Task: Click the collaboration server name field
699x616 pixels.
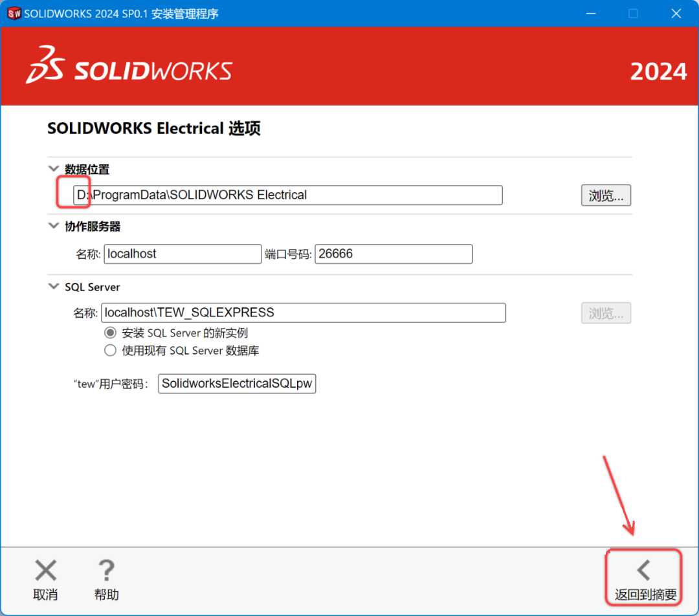Action: coord(183,254)
